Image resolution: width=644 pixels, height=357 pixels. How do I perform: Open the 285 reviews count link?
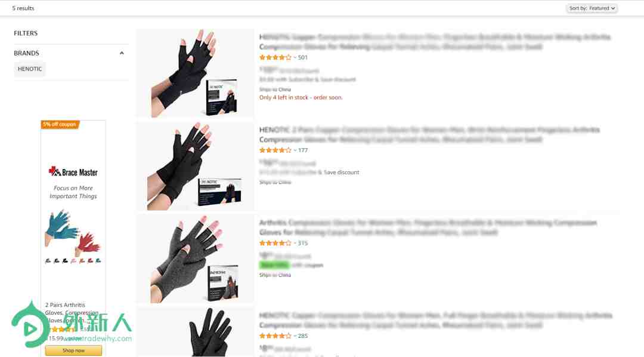(303, 336)
